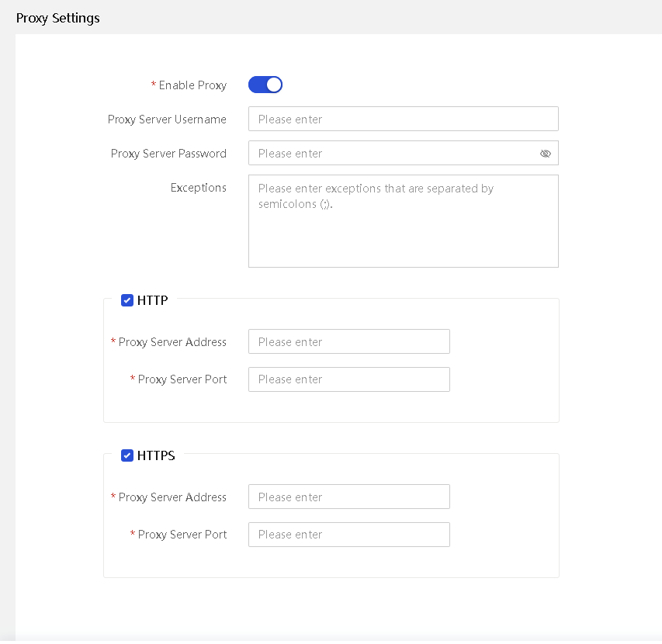Screen dimensions: 662x644
Task: Click the HTTP section label text
Action: coord(152,300)
